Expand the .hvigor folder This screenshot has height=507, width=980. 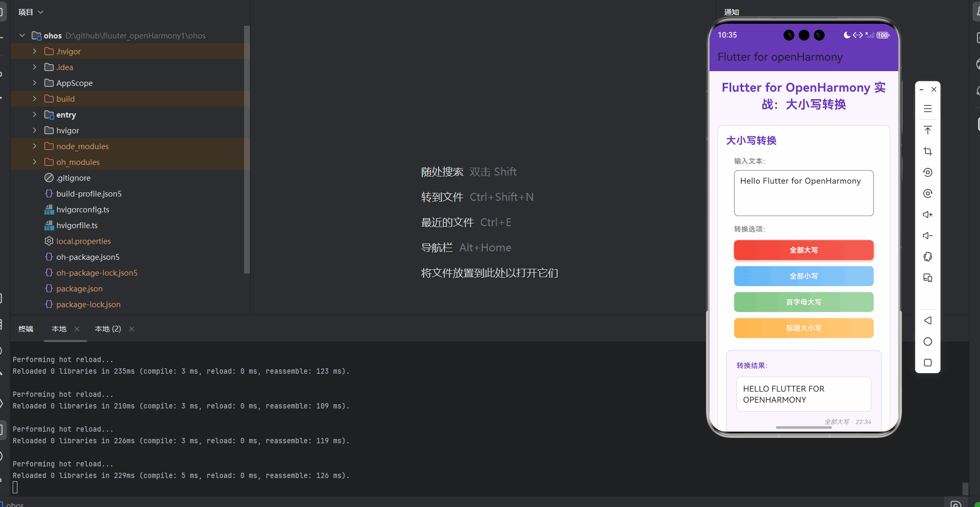coord(35,51)
